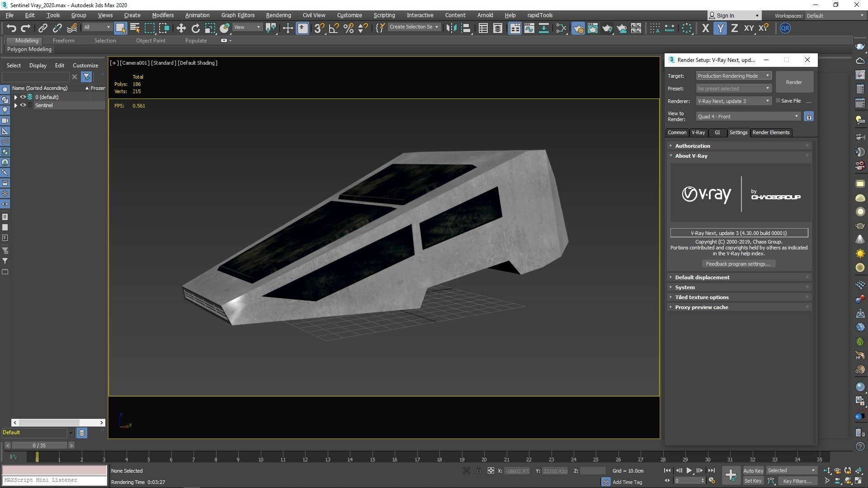Click the Undo arrow icon
The width and height of the screenshot is (868, 488).
pyautogui.click(x=11, y=28)
